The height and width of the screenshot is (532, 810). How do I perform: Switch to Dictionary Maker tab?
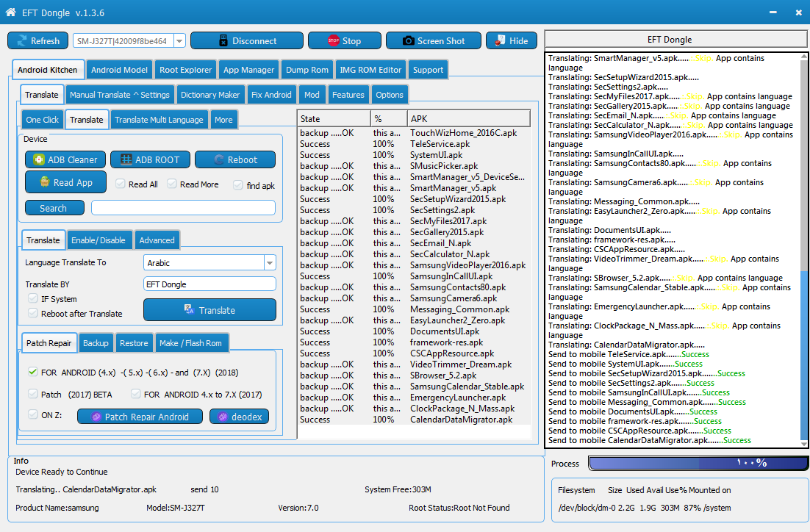209,95
